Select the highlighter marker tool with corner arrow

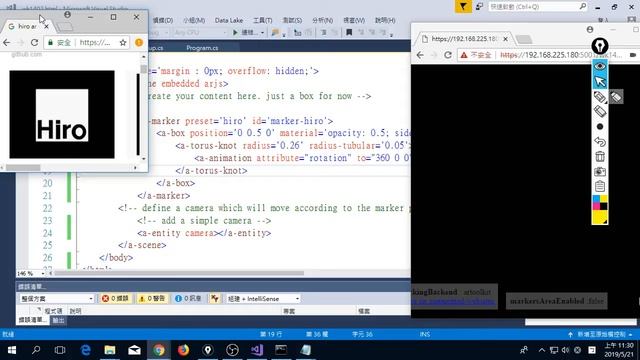click(x=600, y=97)
